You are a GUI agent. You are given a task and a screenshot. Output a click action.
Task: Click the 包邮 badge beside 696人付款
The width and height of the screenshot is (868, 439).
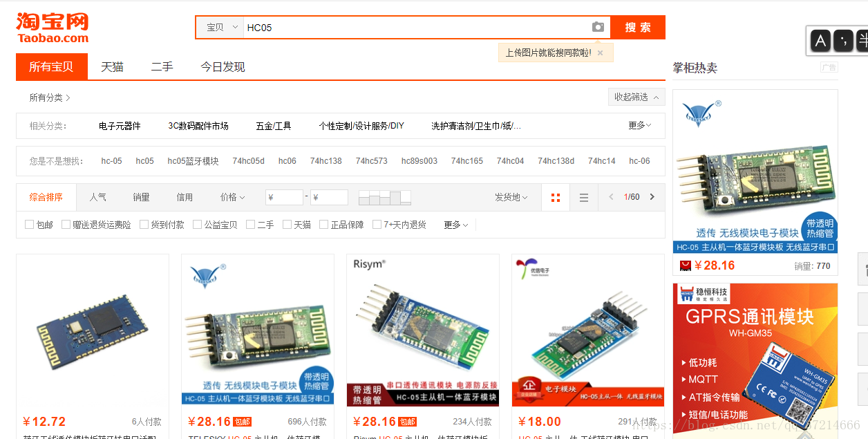242,422
